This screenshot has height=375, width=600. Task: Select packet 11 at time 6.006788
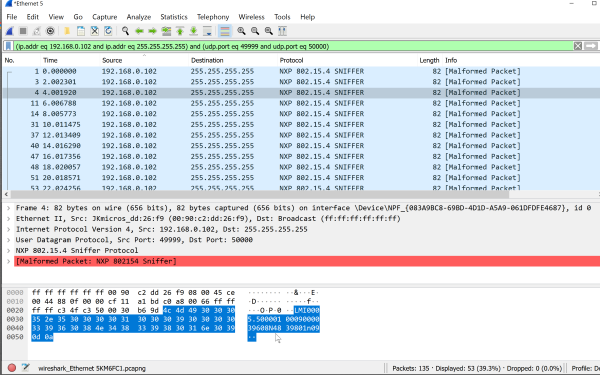[301, 103]
